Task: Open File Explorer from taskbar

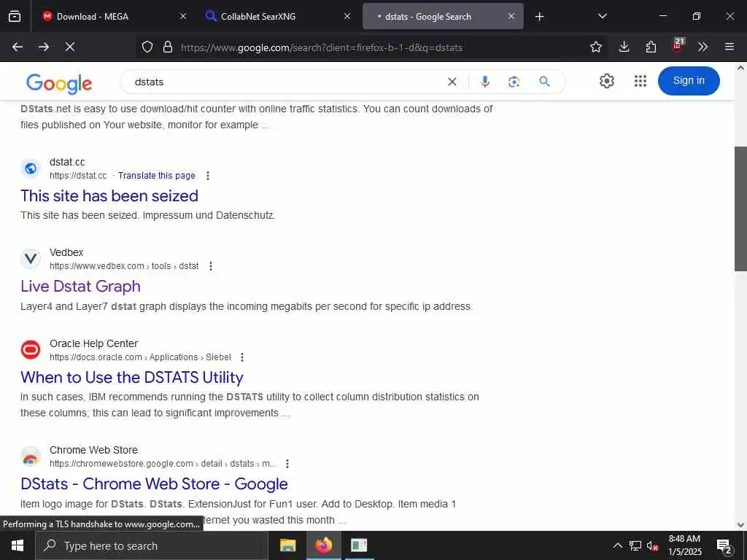Action: click(287, 545)
